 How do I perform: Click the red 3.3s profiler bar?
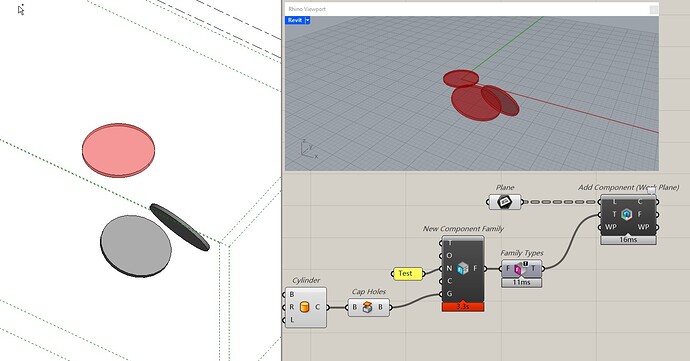(x=463, y=307)
